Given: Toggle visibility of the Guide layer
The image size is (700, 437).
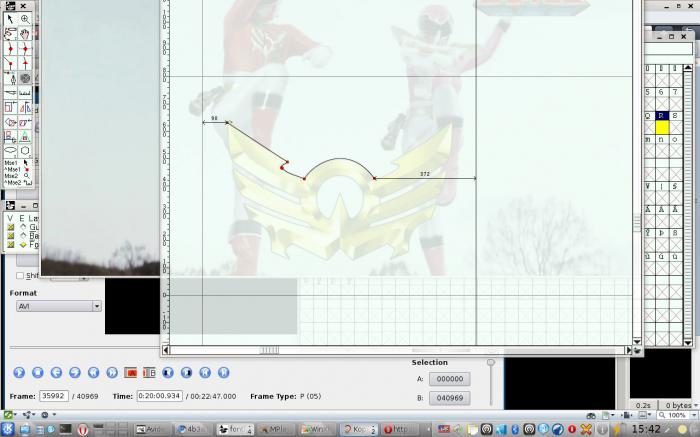Looking at the screenshot, I should click(11, 227).
